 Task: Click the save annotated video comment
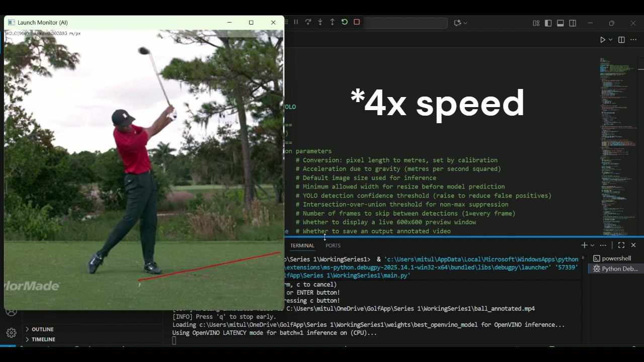click(373, 231)
